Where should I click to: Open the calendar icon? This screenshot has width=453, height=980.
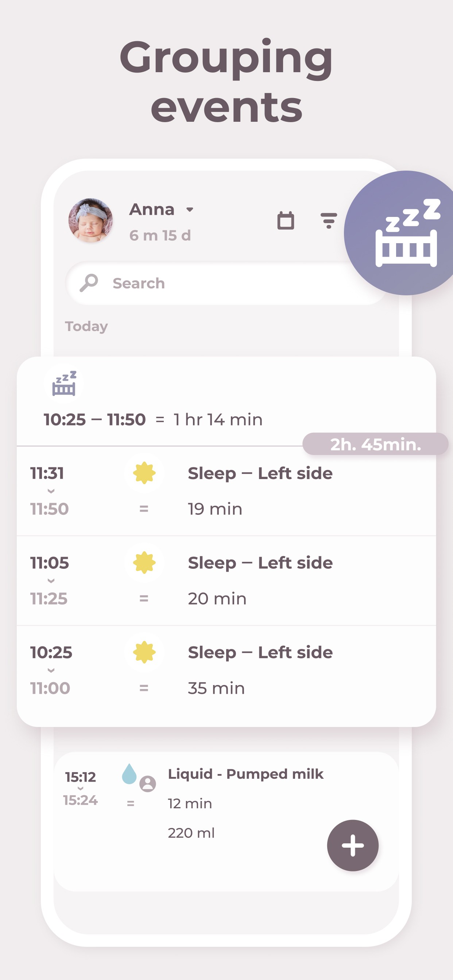pos(286,220)
